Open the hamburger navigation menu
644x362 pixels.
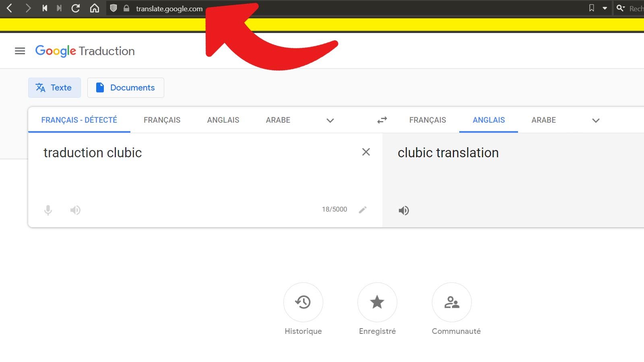20,51
